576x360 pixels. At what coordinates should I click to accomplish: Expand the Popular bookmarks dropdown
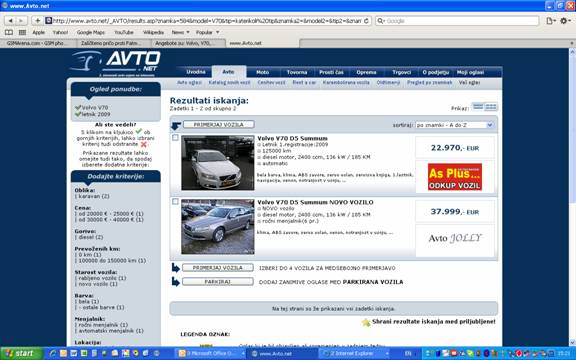coord(208,32)
